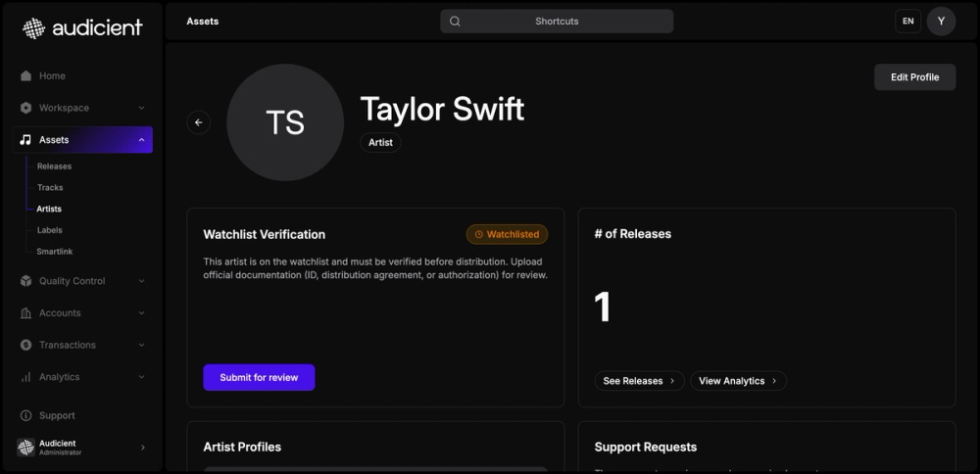Expand the Accounts chevron

click(x=141, y=312)
